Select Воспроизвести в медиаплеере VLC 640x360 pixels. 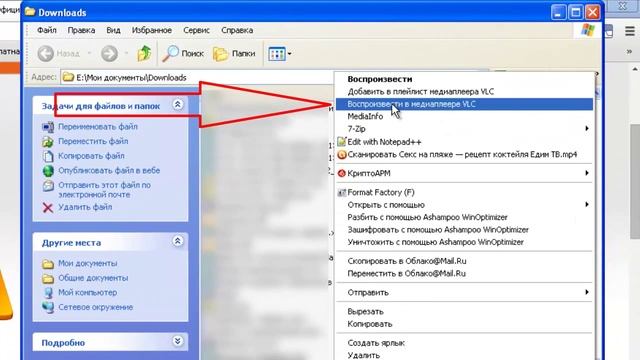464,104
